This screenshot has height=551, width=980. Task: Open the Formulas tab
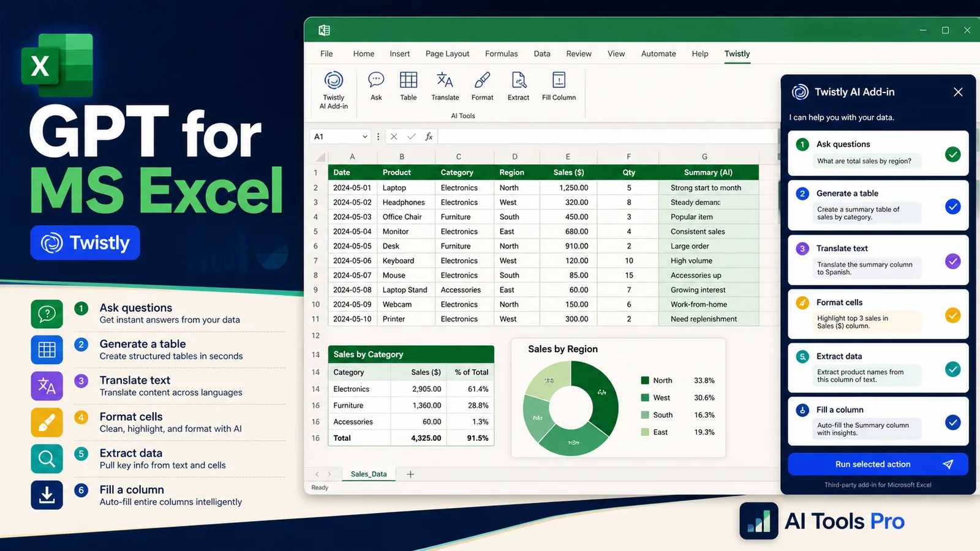pos(501,54)
